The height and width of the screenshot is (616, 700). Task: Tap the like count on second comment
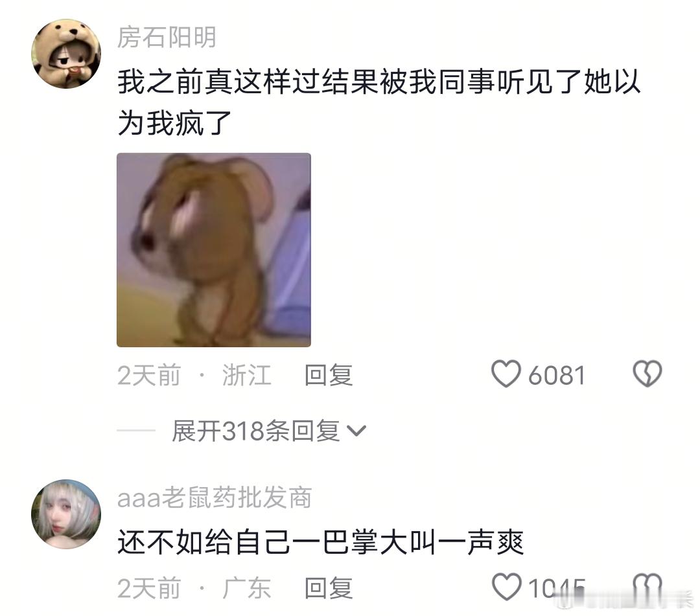point(557,588)
